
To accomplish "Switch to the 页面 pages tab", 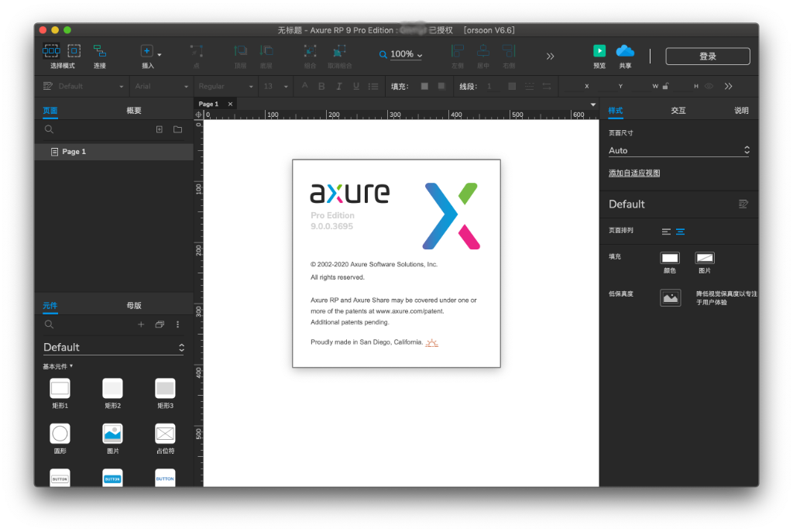I will pos(50,110).
